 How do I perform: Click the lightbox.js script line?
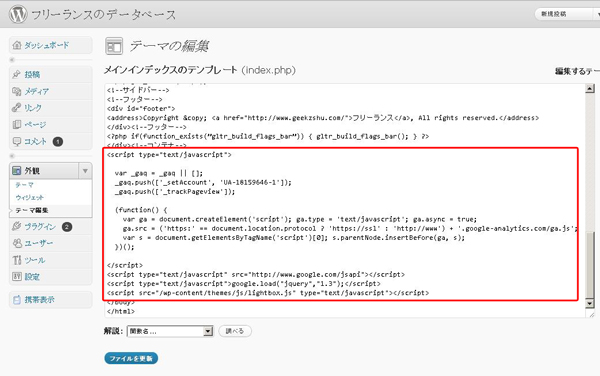click(268, 293)
